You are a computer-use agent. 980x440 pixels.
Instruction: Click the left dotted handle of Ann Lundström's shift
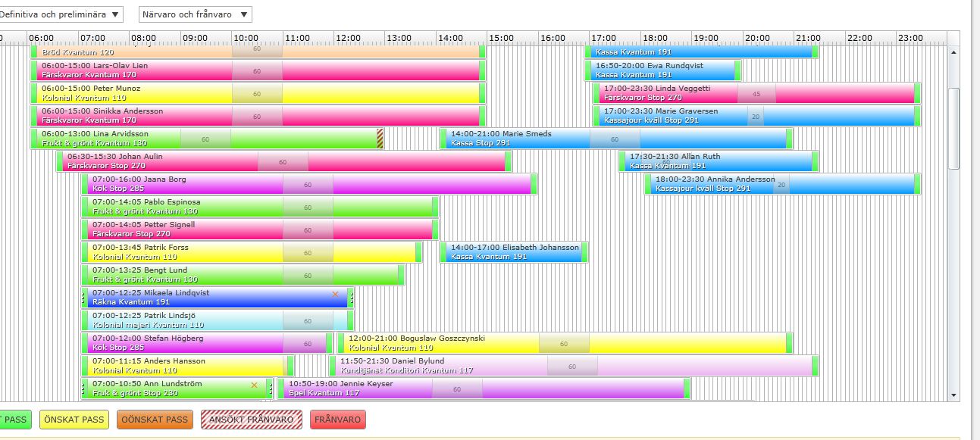point(84,389)
